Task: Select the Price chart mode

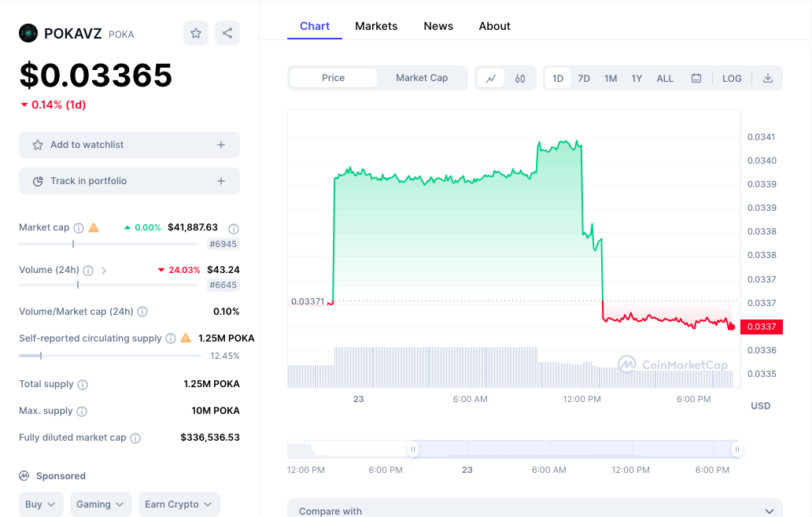Action: coord(333,78)
